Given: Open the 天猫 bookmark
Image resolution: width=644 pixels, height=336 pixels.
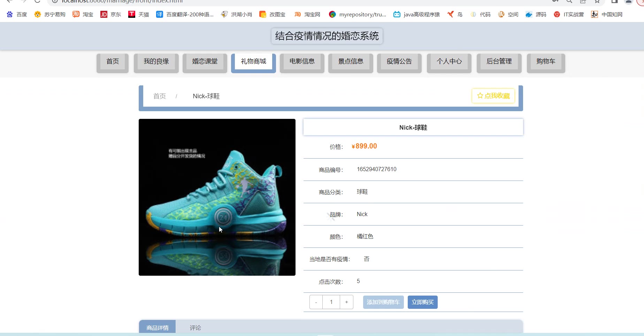Looking at the screenshot, I should tap(139, 14).
